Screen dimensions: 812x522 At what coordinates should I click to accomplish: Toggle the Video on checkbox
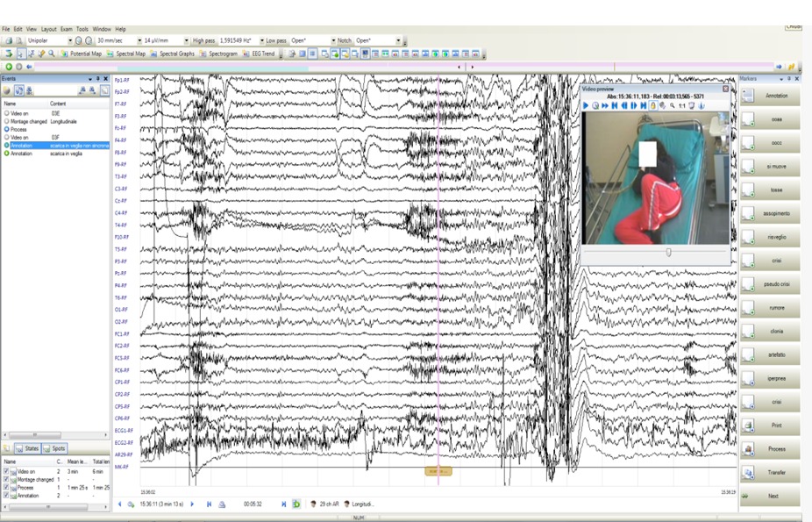(6, 471)
